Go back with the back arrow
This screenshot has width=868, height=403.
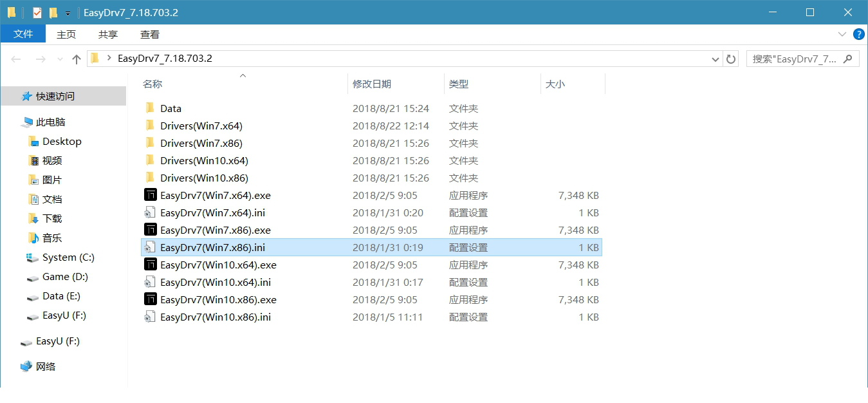click(x=16, y=59)
